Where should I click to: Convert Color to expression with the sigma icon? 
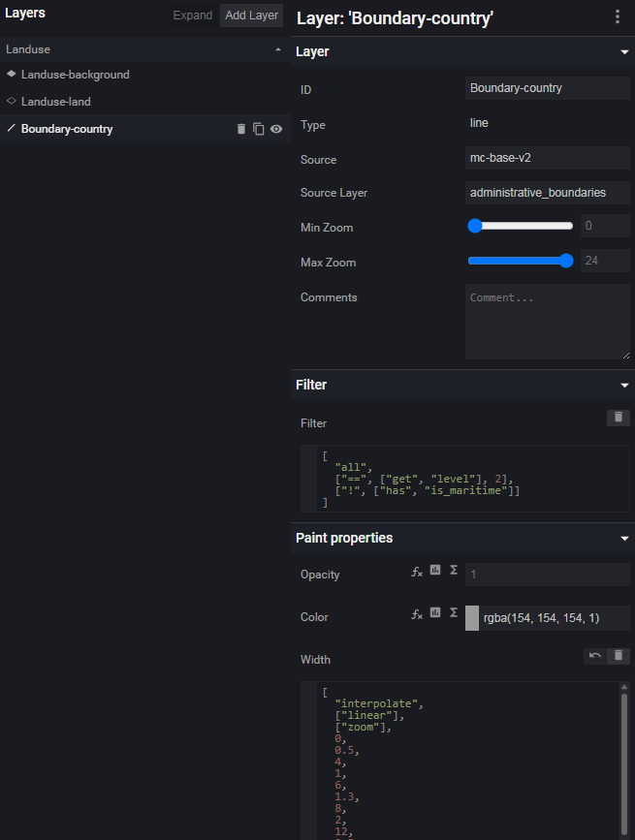[453, 614]
